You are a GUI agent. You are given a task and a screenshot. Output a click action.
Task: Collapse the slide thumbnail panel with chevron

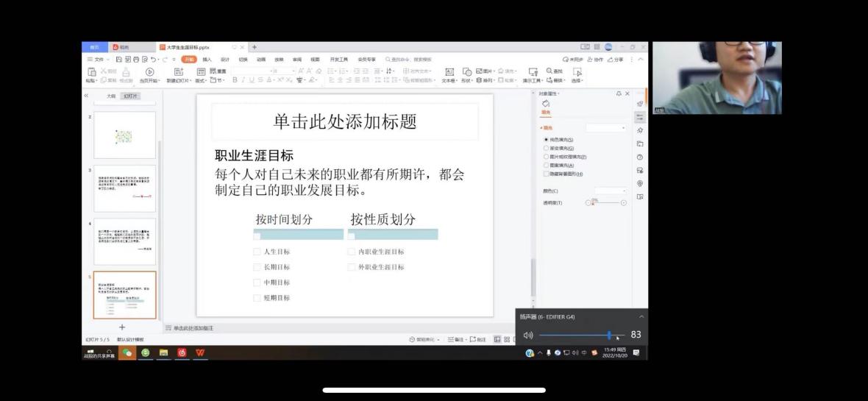(86, 96)
